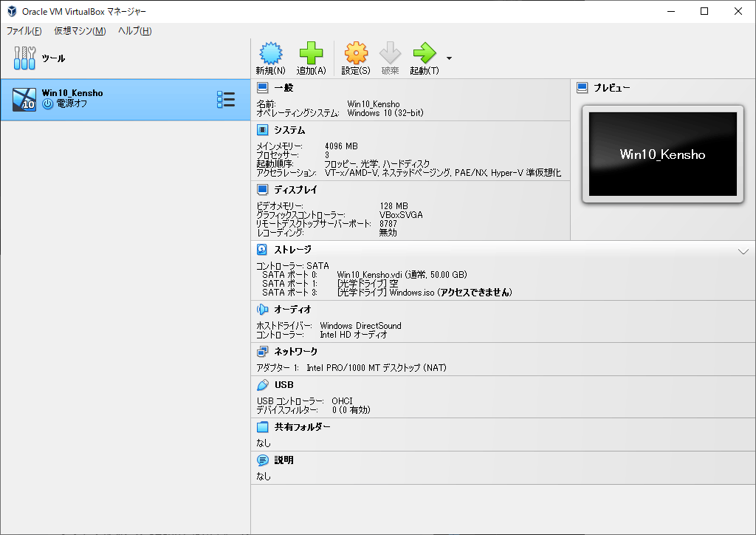Click the Audio (オーディオ) speaker icon
Screen dimensions: 756x535
tap(262, 309)
